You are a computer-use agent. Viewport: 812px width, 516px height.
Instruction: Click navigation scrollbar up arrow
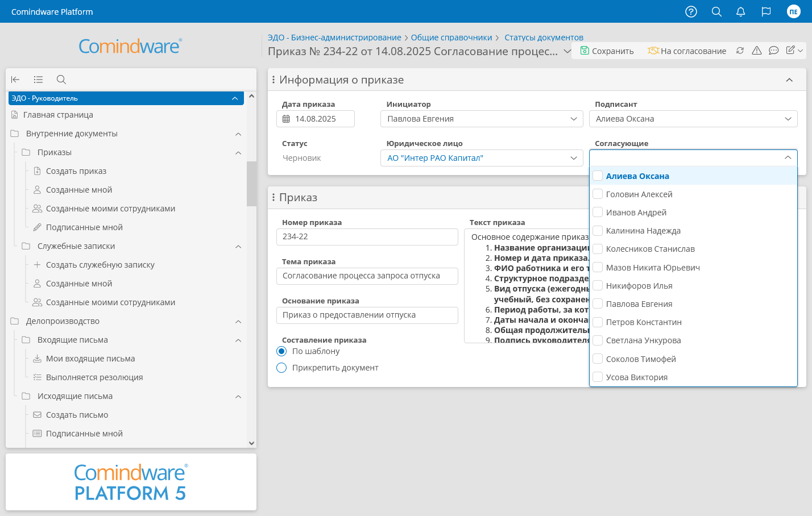[x=251, y=96]
